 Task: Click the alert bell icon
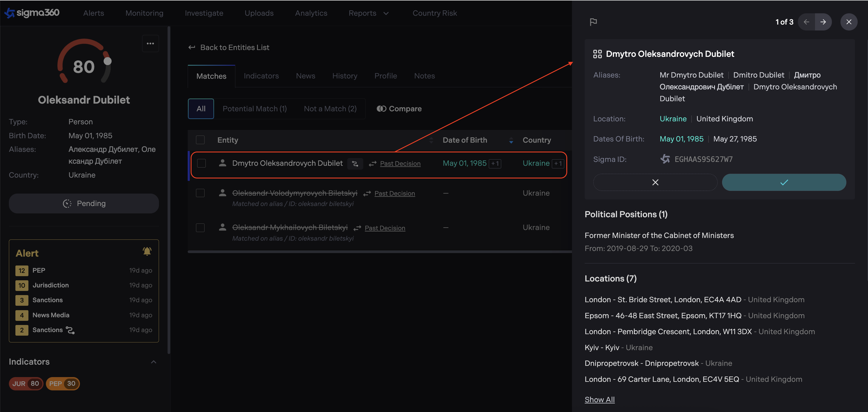[147, 251]
